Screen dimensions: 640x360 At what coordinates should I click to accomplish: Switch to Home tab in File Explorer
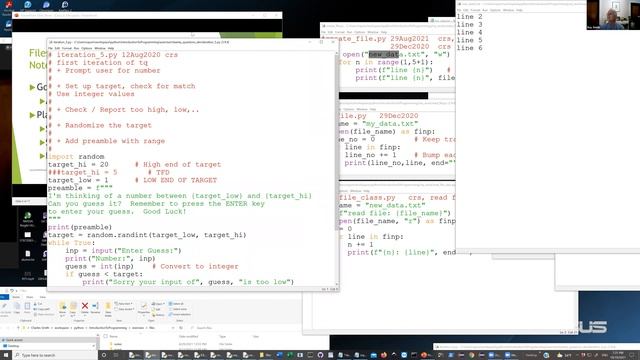tap(16, 297)
